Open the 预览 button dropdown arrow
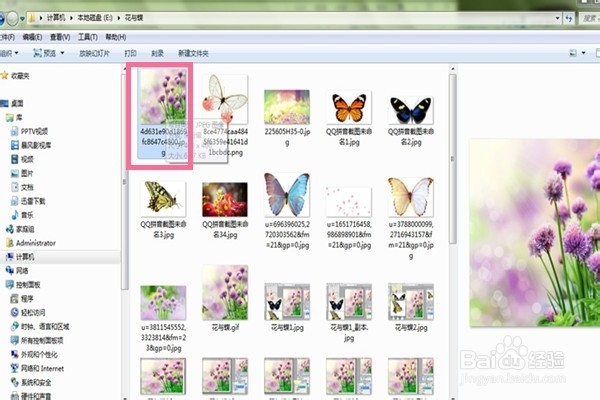Image resolution: width=600 pixels, height=400 pixels. (x=62, y=53)
